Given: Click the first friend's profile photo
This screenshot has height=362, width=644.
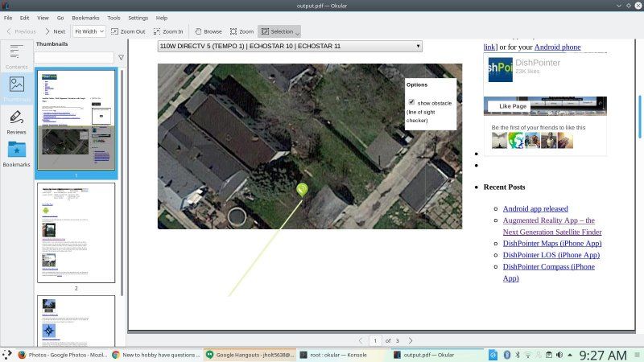Looking at the screenshot, I should [499, 140].
